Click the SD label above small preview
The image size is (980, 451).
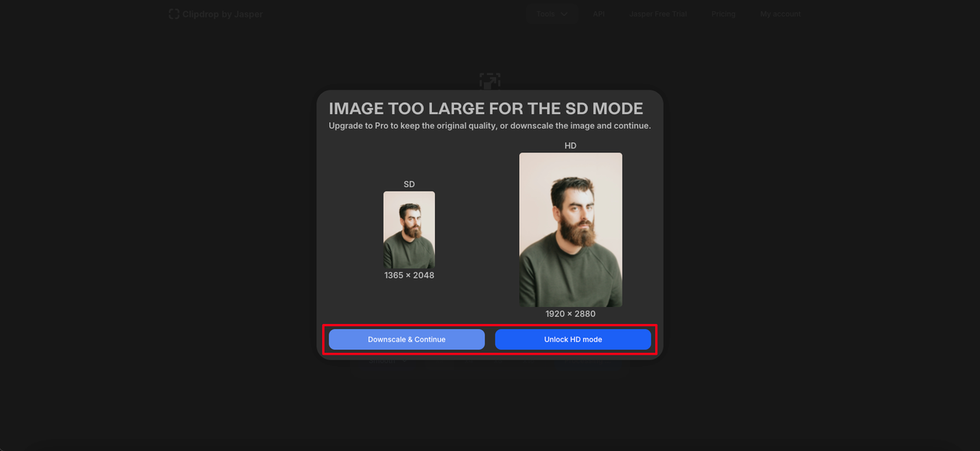point(409,185)
